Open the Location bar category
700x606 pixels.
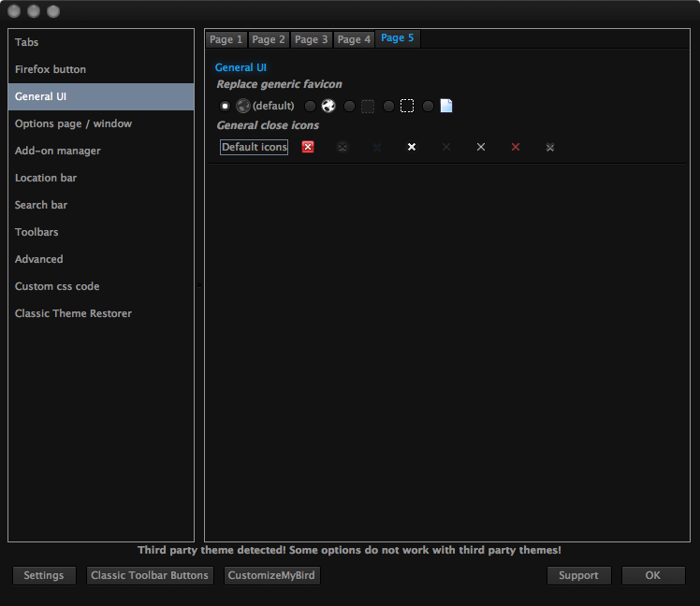[101, 178]
